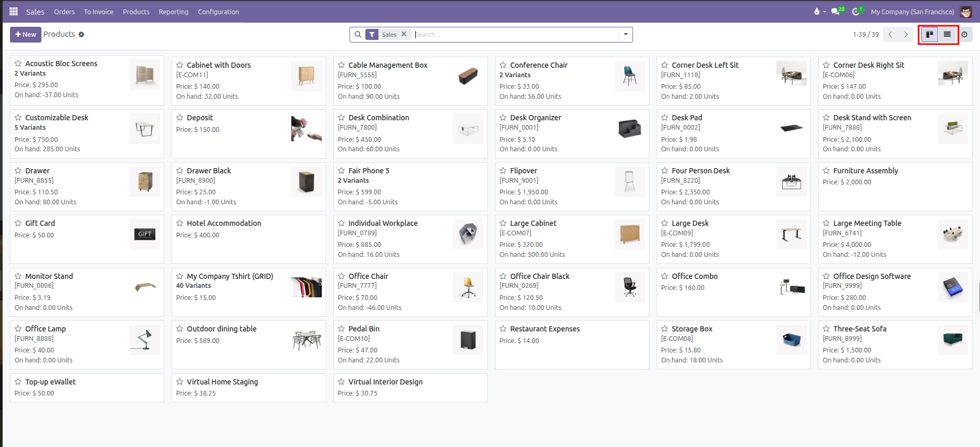Create a new product with New button
The width and height of the screenshot is (980, 447).
coord(25,35)
